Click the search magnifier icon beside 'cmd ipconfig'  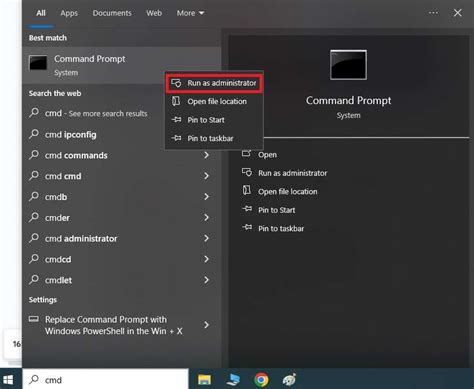tap(34, 134)
